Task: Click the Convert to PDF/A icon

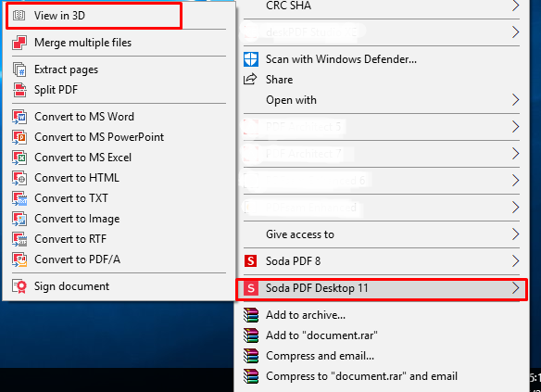Action: 19,259
